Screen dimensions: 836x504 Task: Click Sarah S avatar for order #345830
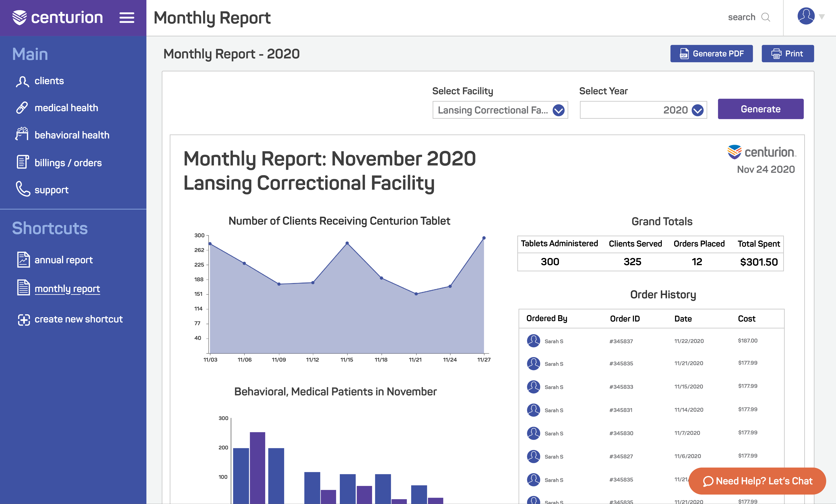tap(533, 433)
